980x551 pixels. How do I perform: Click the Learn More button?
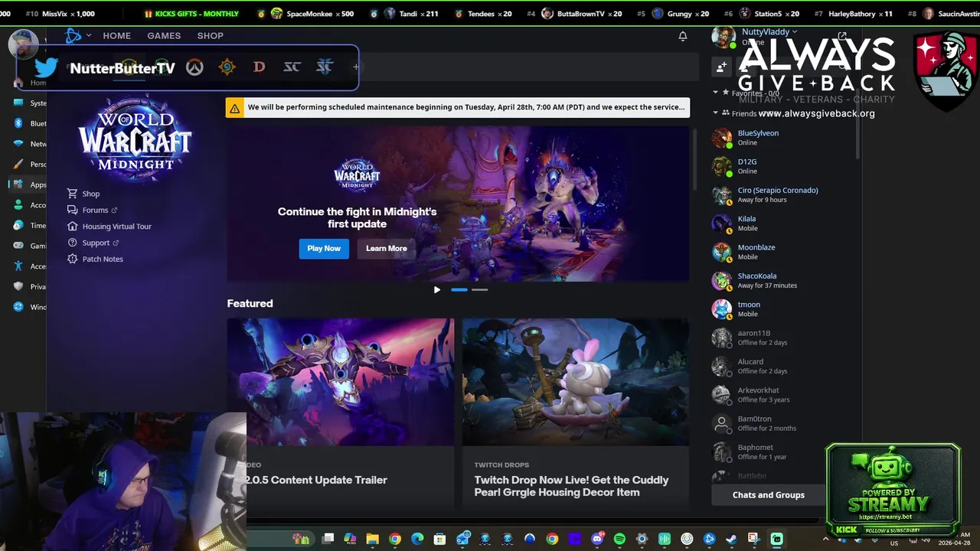[x=386, y=248]
